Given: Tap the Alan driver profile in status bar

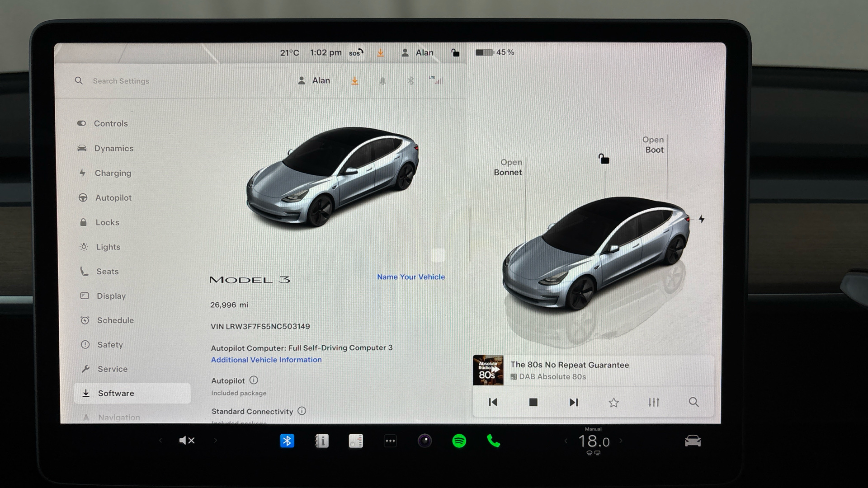Looking at the screenshot, I should pyautogui.click(x=417, y=53).
